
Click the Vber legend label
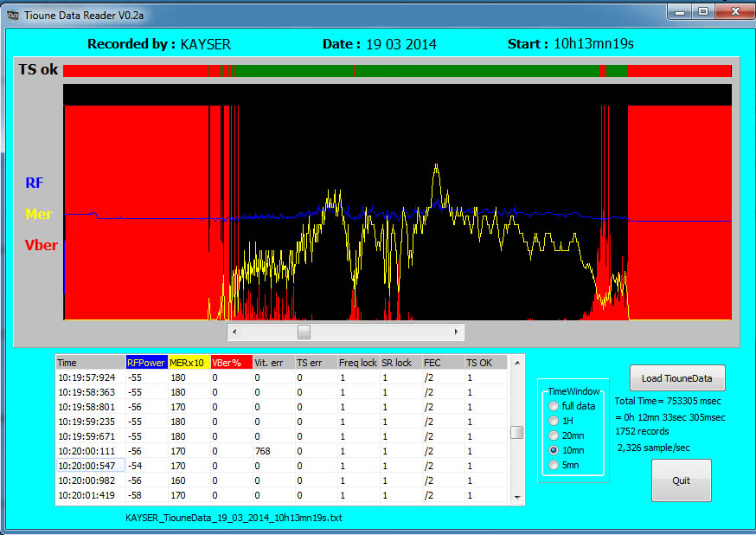[41, 245]
